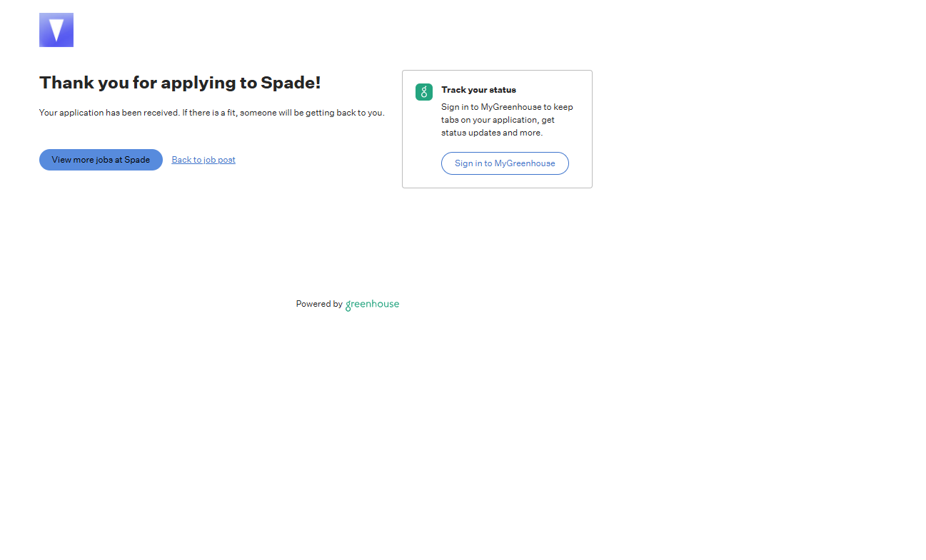Click the 'Thank you for applying' heading
This screenshot has width=926, height=560.
tap(180, 83)
